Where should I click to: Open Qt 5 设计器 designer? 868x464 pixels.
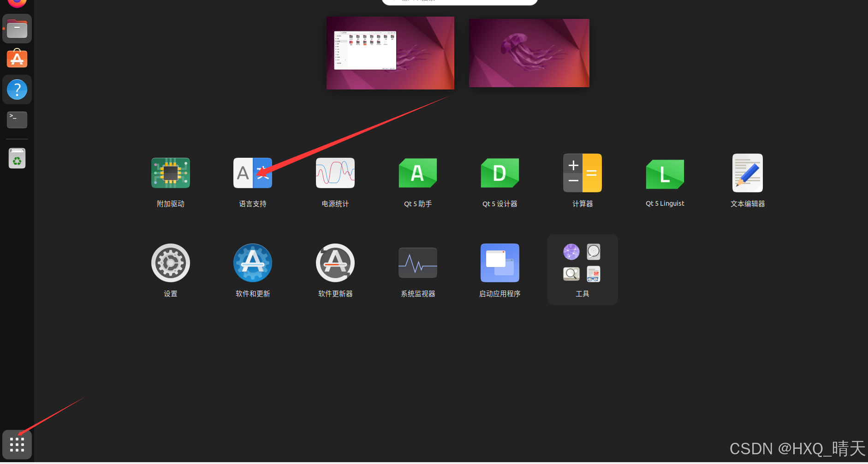500,173
